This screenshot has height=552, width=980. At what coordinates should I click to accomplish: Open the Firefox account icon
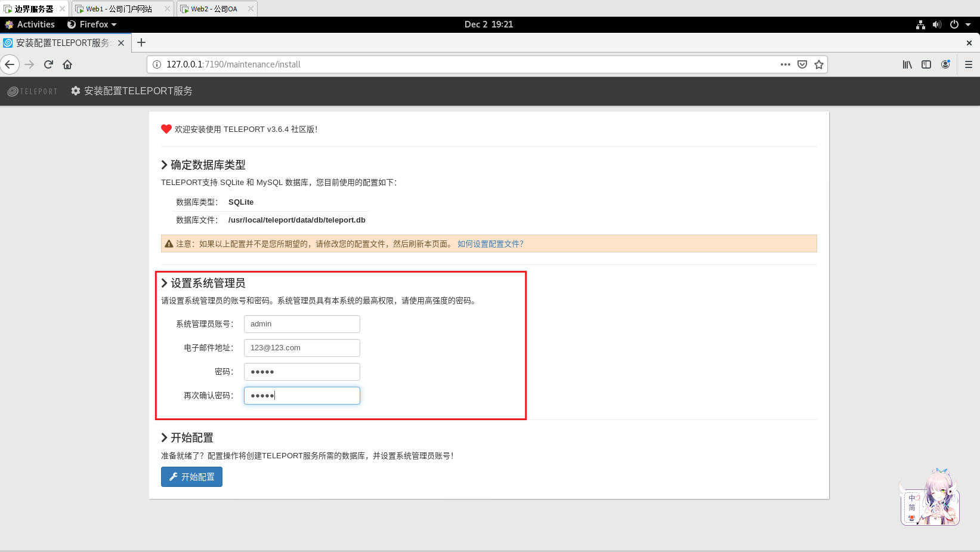pyautogui.click(x=945, y=64)
